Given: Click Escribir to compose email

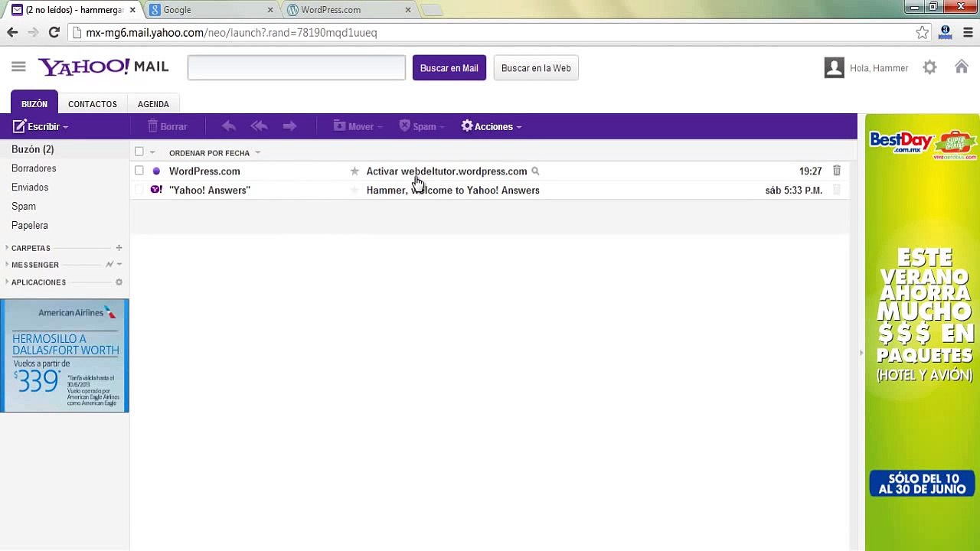Looking at the screenshot, I should 36,126.
